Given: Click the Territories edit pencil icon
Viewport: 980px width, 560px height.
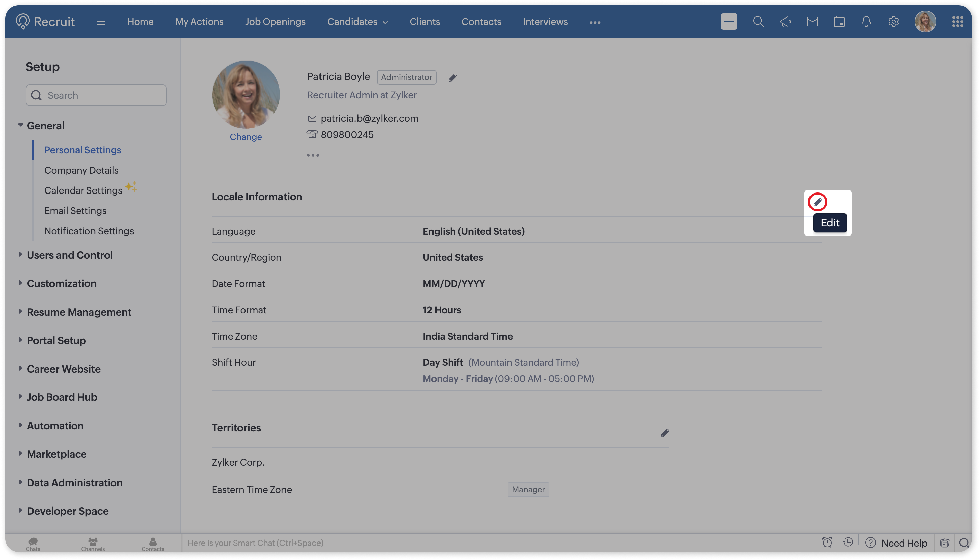Looking at the screenshot, I should tap(665, 433).
